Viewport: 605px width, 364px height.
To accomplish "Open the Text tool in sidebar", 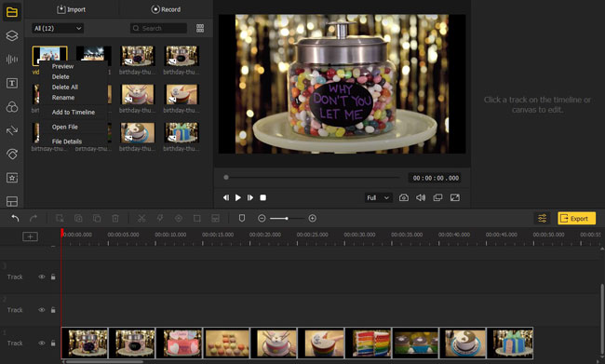I will 12,83.
